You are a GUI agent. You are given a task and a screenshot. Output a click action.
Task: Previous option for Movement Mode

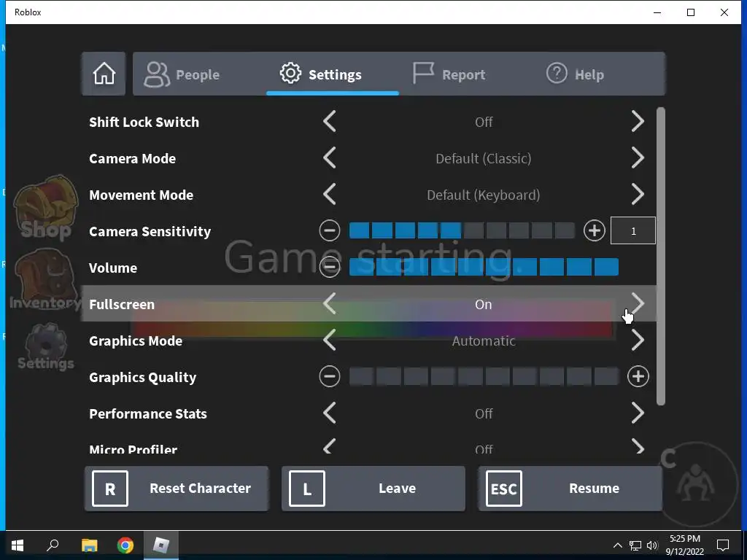click(330, 194)
